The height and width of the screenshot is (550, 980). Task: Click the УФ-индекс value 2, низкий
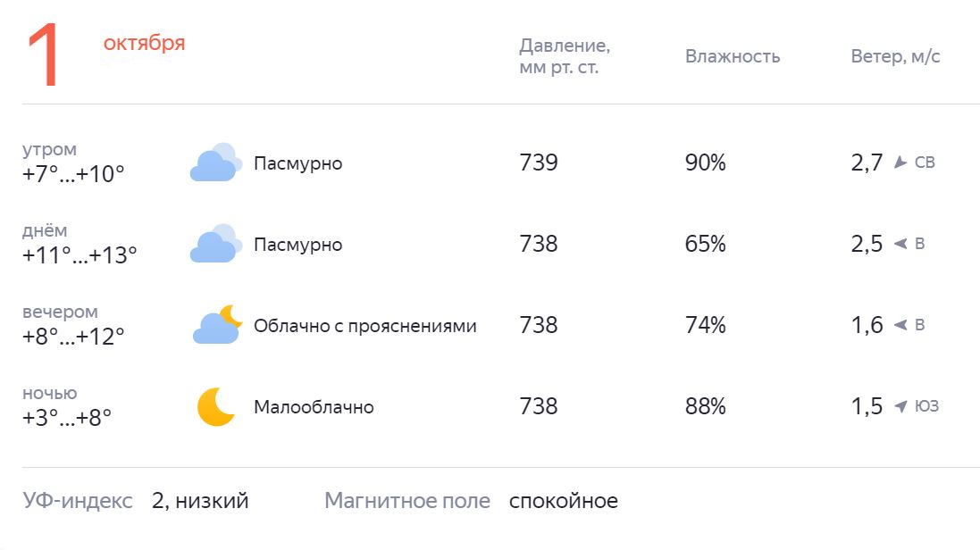[200, 501]
